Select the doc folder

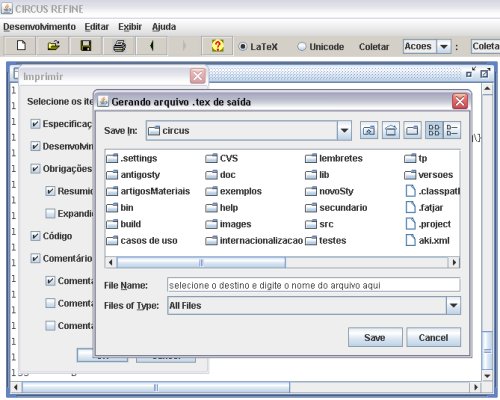[x=221, y=175]
